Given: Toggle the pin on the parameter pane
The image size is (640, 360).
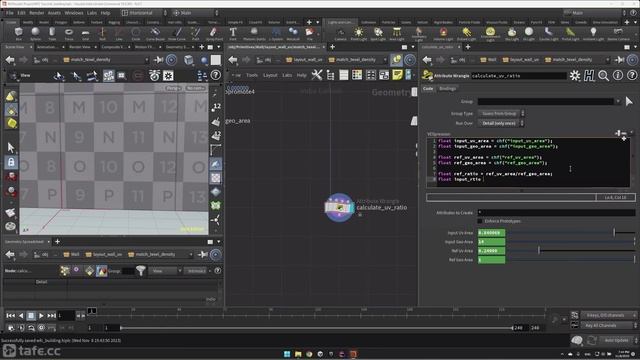Looking at the screenshot, I should pos(620,60).
